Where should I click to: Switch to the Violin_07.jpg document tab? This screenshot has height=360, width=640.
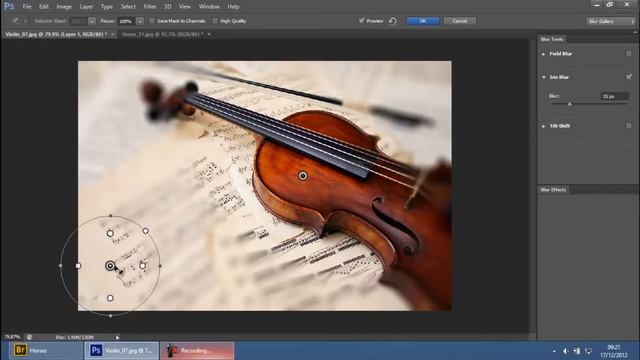click(x=56, y=34)
